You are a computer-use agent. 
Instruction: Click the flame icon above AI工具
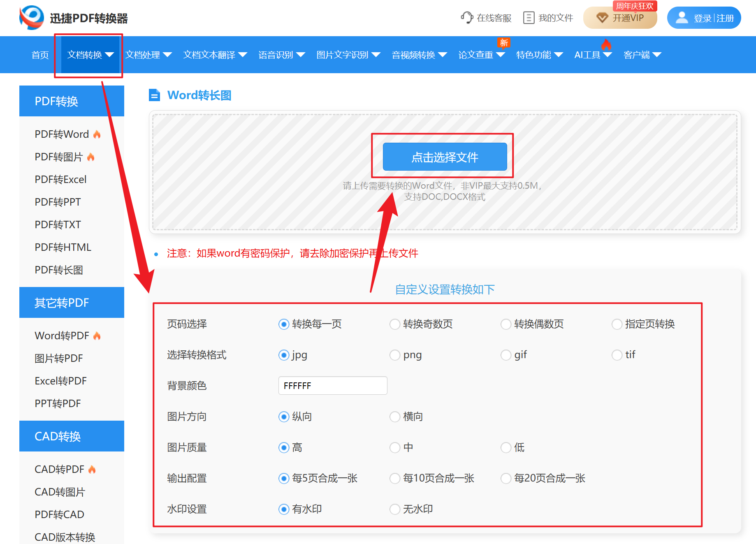click(606, 45)
